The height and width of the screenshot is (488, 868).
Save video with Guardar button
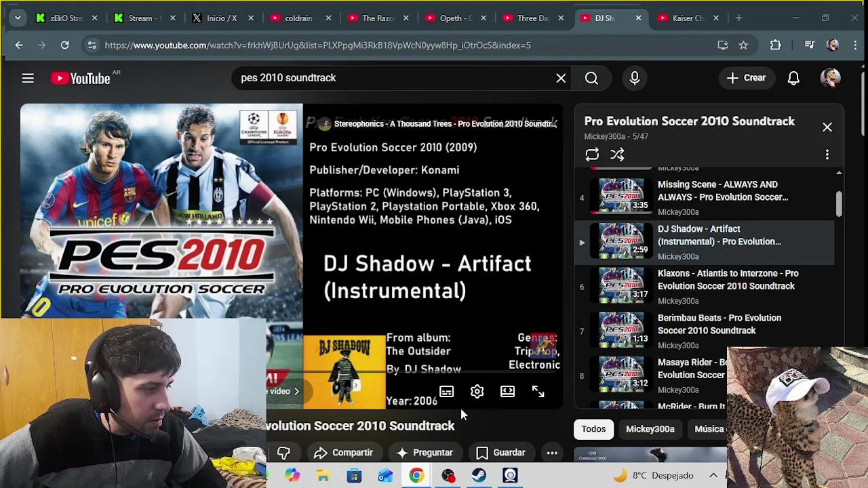click(x=500, y=453)
